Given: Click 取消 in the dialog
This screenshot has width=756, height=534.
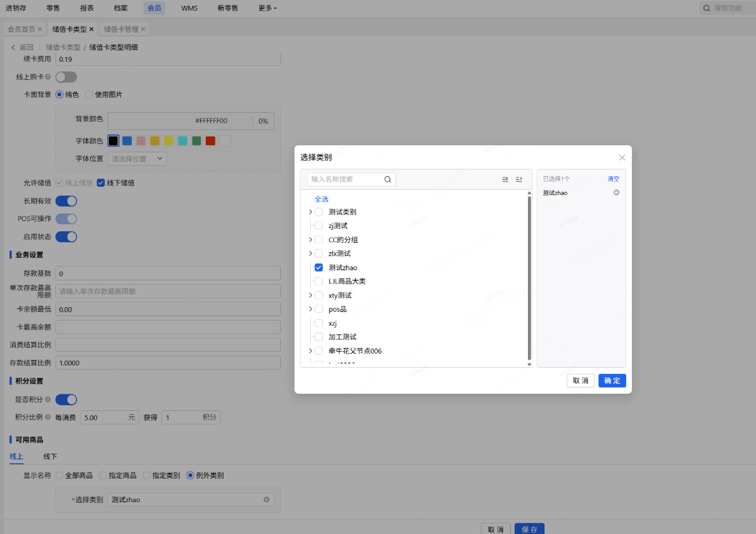Looking at the screenshot, I should point(580,380).
